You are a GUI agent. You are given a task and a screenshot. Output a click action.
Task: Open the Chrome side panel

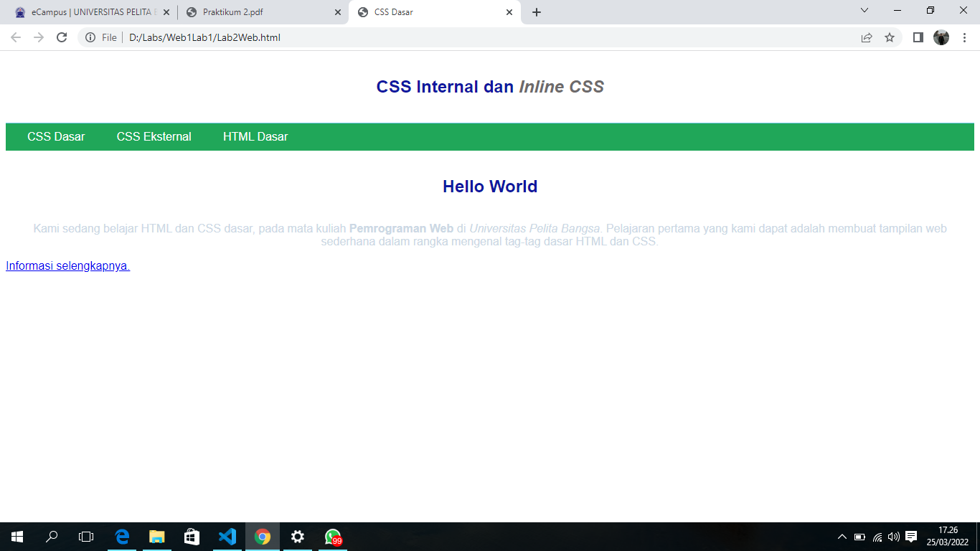point(918,37)
